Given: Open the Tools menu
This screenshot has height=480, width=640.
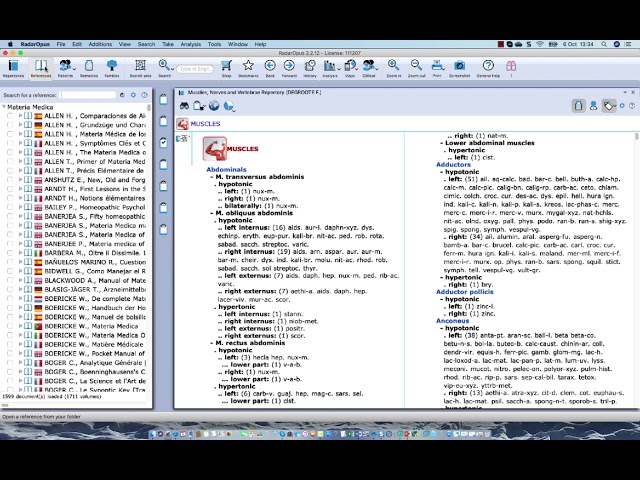Looking at the screenshot, I should pos(214,44).
